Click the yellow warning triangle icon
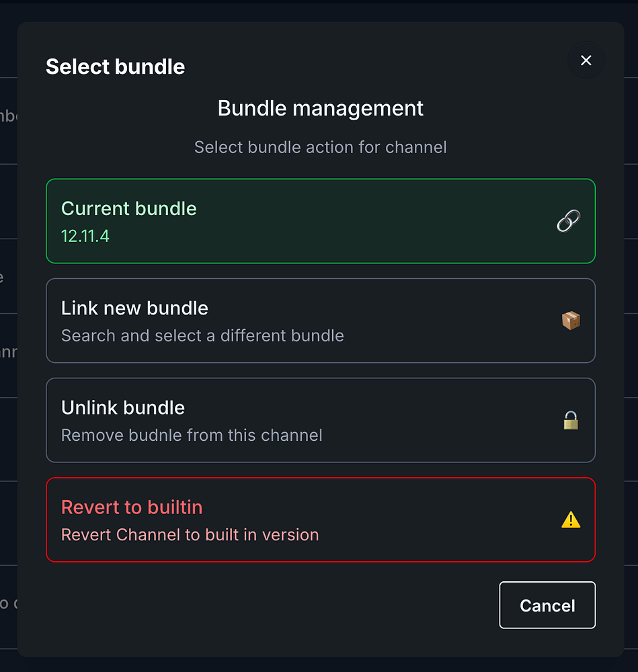Viewport: 638px width, 672px height. tap(571, 519)
